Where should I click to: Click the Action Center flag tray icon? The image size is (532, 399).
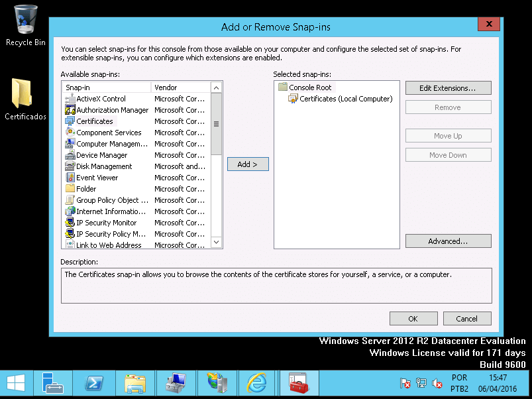pos(405,383)
